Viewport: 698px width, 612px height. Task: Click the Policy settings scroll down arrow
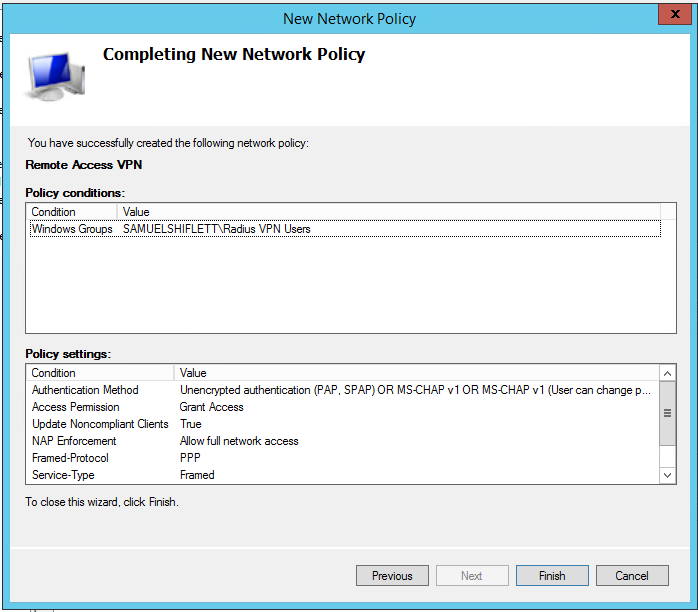point(667,475)
